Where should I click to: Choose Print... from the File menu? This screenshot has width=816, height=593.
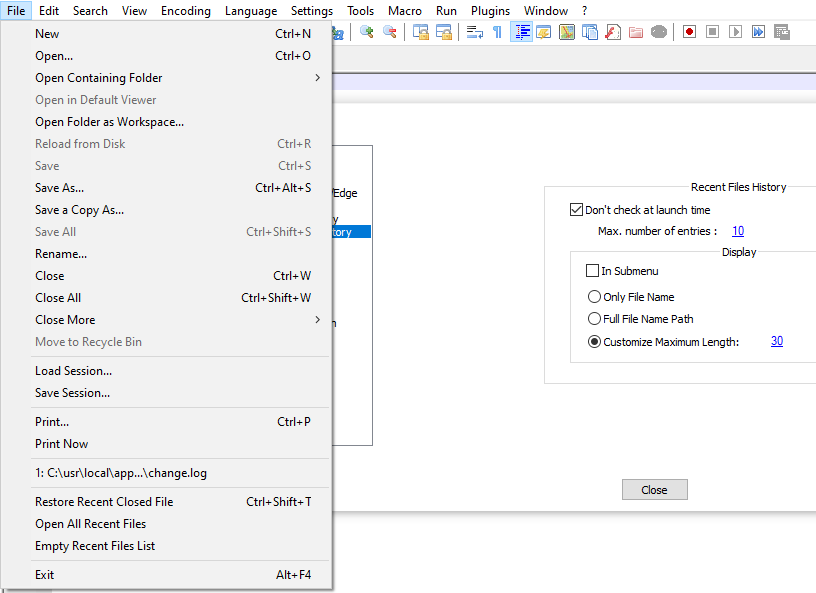(x=166, y=422)
